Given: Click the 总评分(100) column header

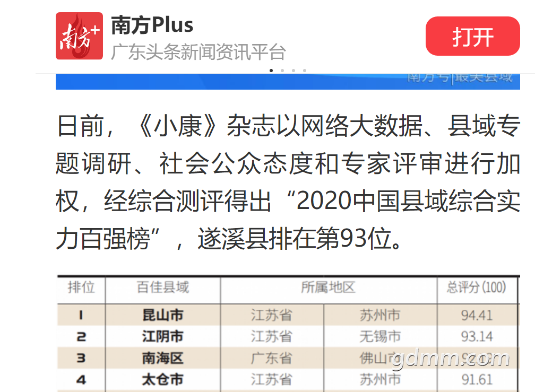Looking at the screenshot, I should point(476,288).
